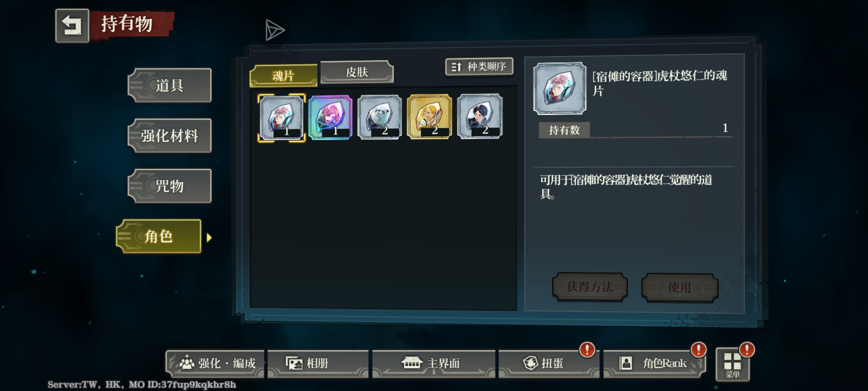Open the 菜单 grid menu icon
Screen dimensions: 868x391
[x=733, y=365]
